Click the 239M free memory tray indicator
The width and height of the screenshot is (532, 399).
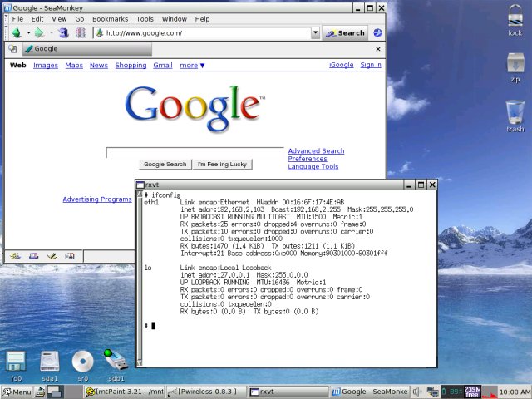click(x=472, y=392)
